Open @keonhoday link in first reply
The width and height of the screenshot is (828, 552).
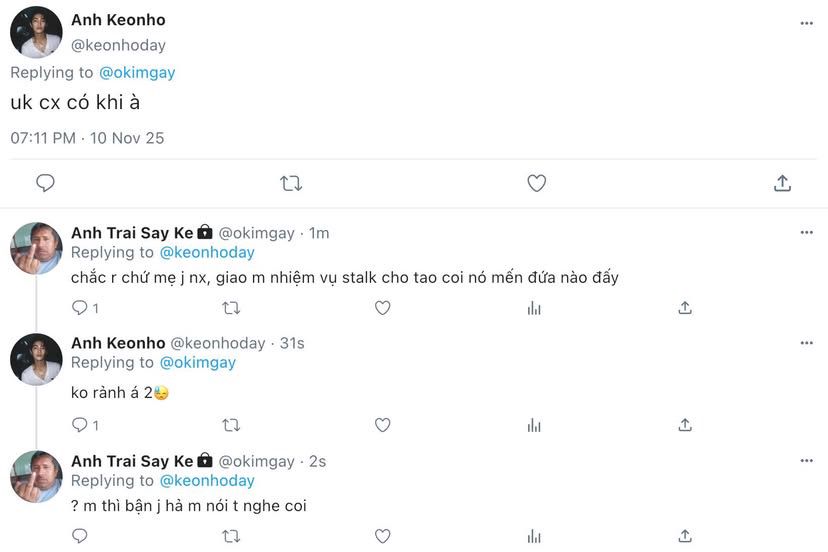pyautogui.click(x=207, y=252)
